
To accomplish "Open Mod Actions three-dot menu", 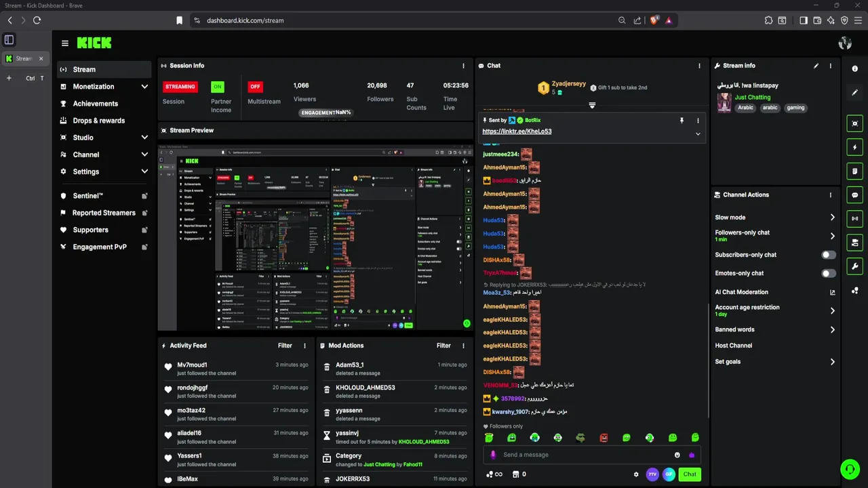I will point(464,346).
